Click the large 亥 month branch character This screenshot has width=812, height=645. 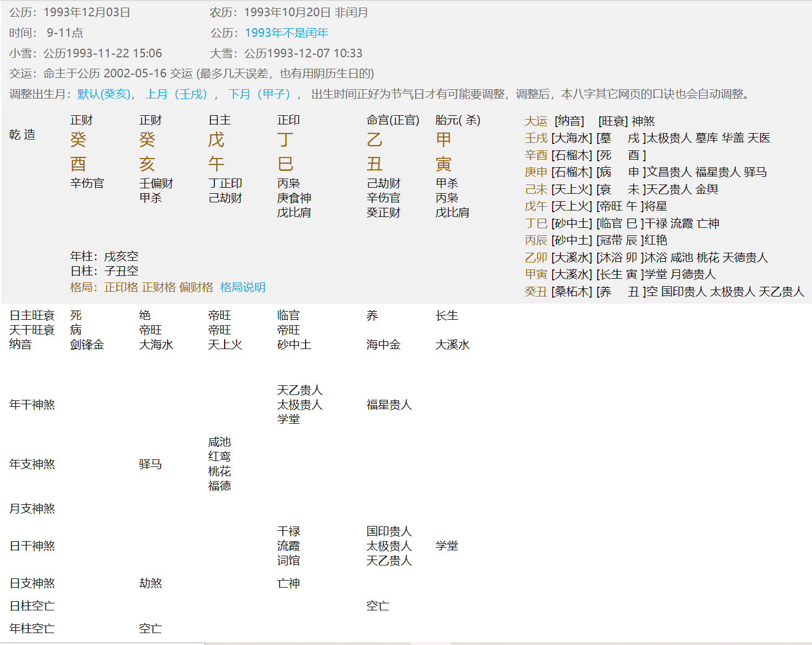[x=147, y=164]
